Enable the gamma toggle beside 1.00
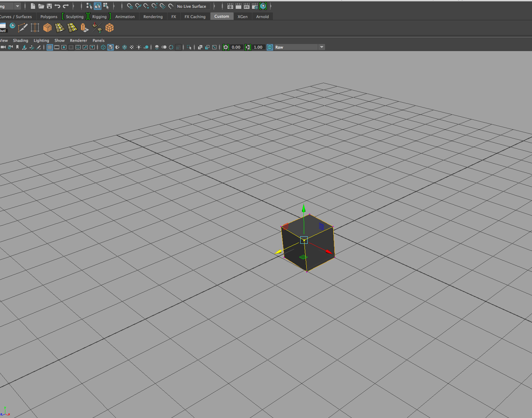Image resolution: width=532 pixels, height=418 pixels. (x=248, y=47)
